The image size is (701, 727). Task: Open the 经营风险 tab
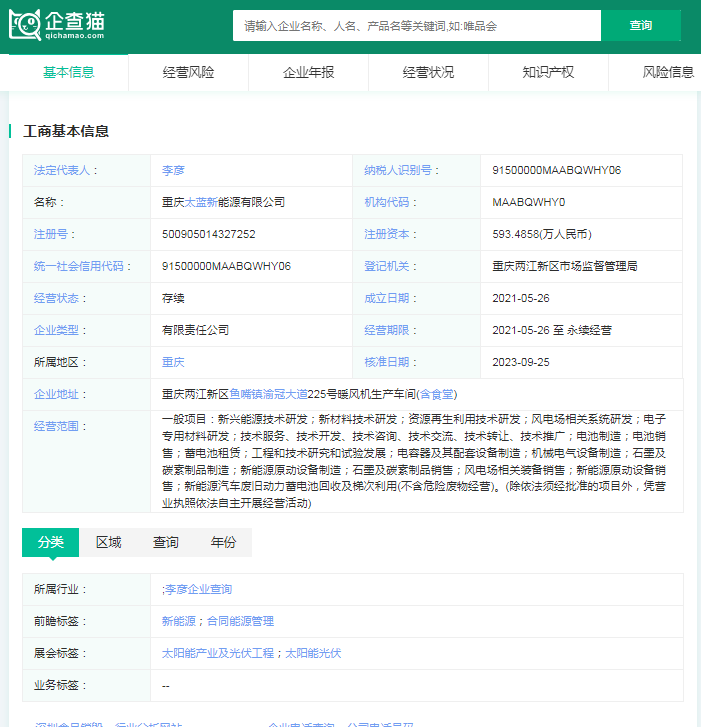coord(188,72)
